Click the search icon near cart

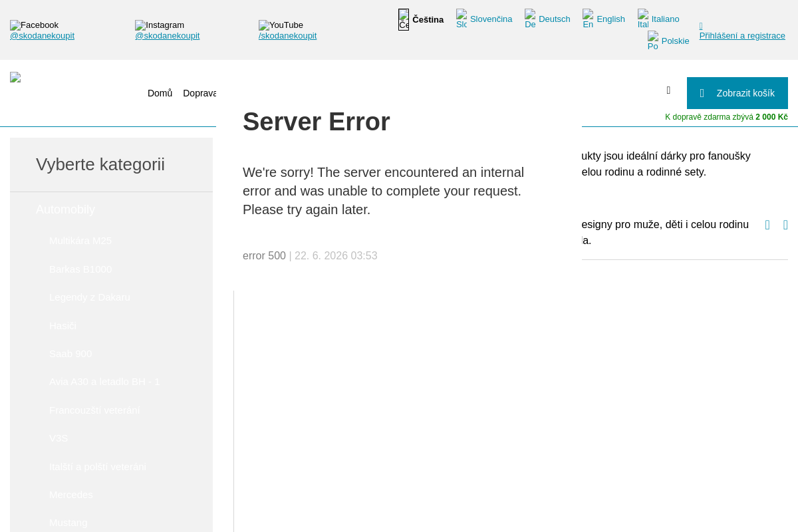[x=668, y=90]
